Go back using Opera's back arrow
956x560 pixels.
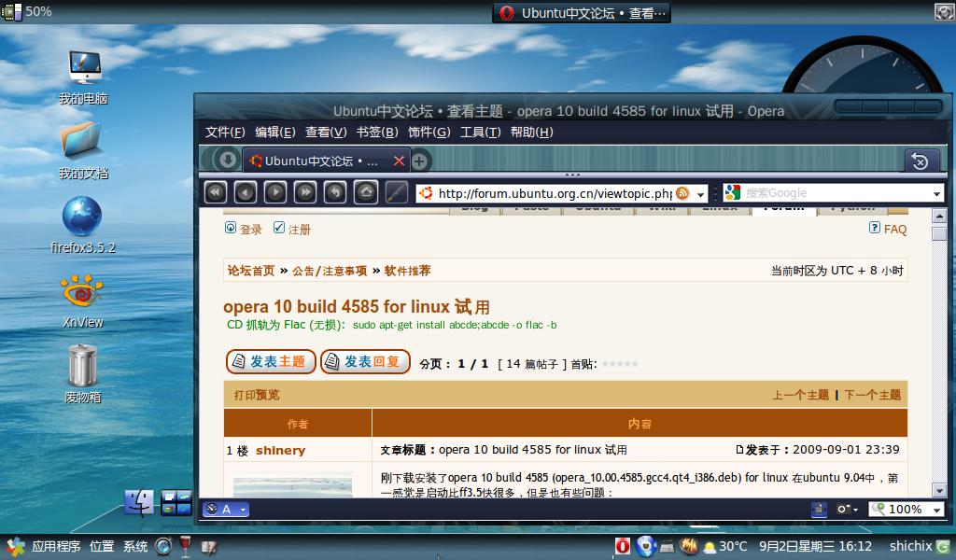click(246, 192)
